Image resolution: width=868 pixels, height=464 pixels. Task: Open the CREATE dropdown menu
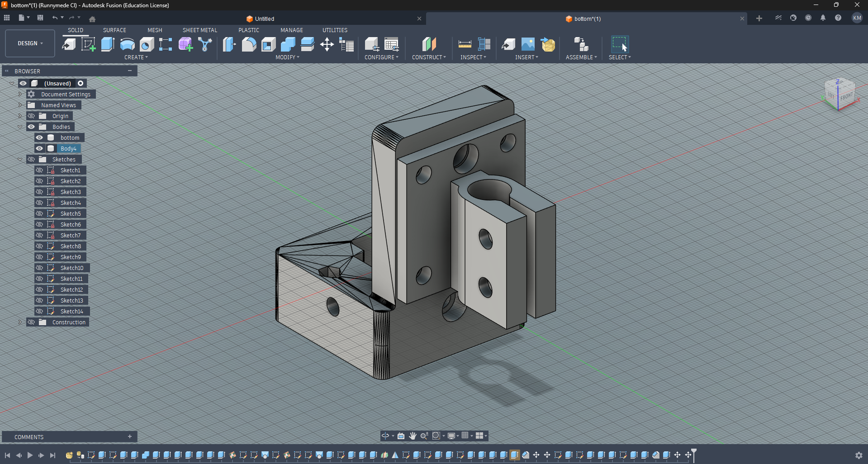136,57
